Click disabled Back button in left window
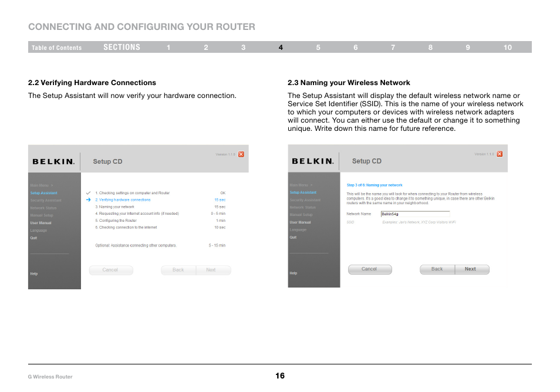560x392 pixels. (178, 271)
